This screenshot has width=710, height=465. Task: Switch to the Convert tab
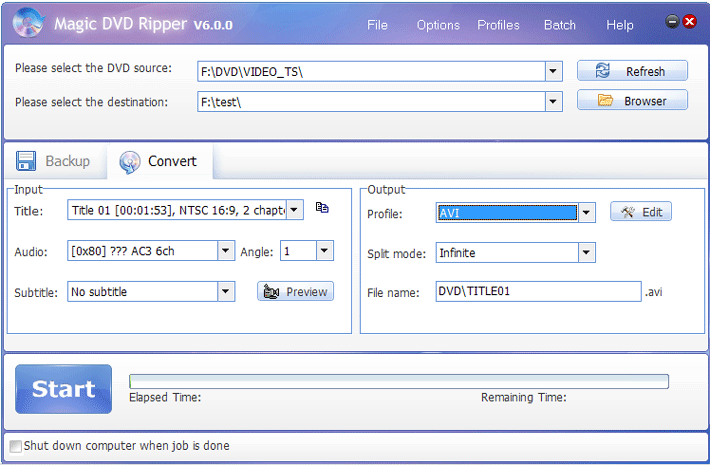point(159,161)
